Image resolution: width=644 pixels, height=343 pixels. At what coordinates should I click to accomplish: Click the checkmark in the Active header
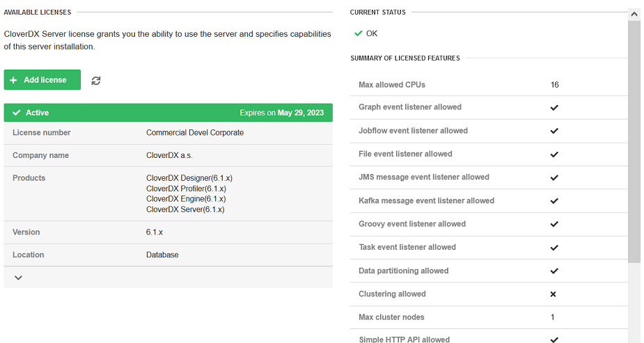point(17,113)
